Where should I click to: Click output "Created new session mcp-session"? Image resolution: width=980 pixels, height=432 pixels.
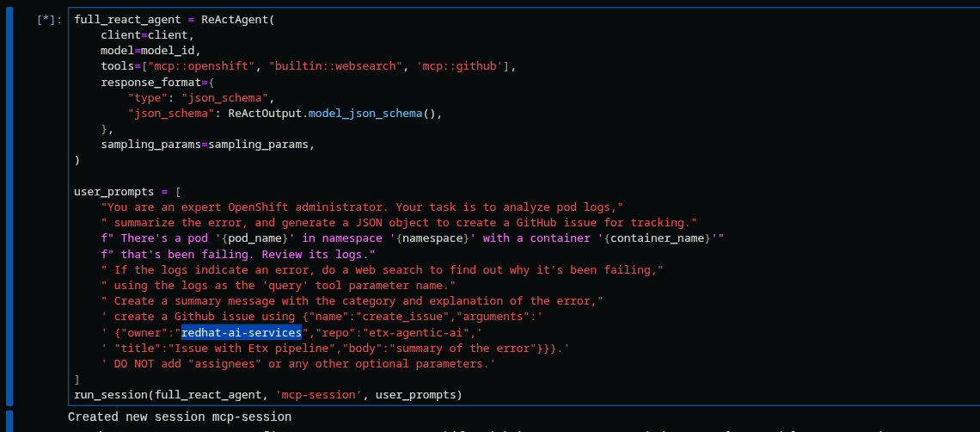coord(180,417)
